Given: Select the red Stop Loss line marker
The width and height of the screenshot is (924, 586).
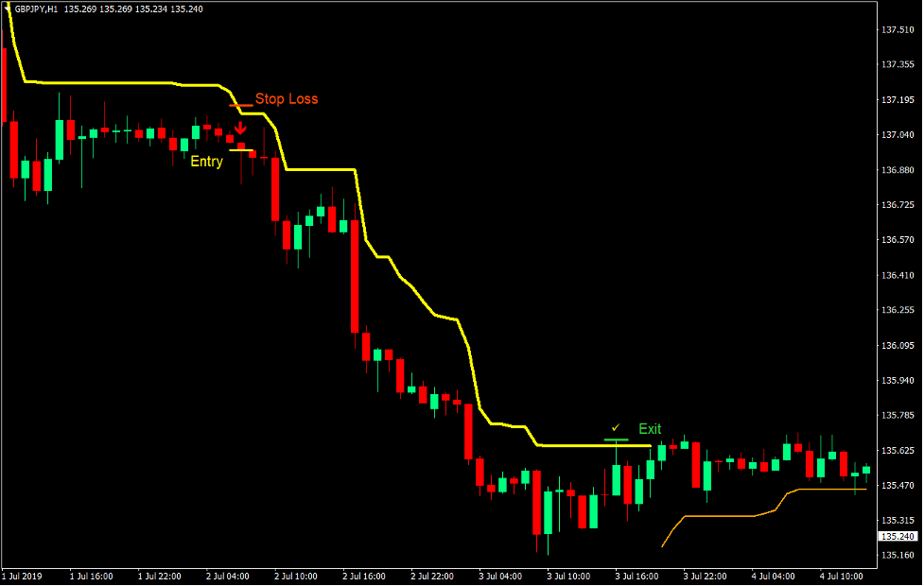Looking at the screenshot, I should coord(242,104).
